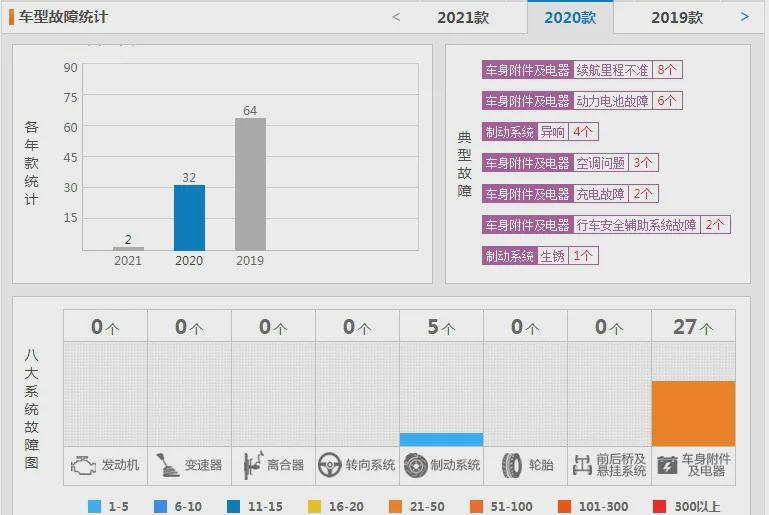Click the 0个 count above 变速器
This screenshot has width=769, height=515.
point(189,327)
